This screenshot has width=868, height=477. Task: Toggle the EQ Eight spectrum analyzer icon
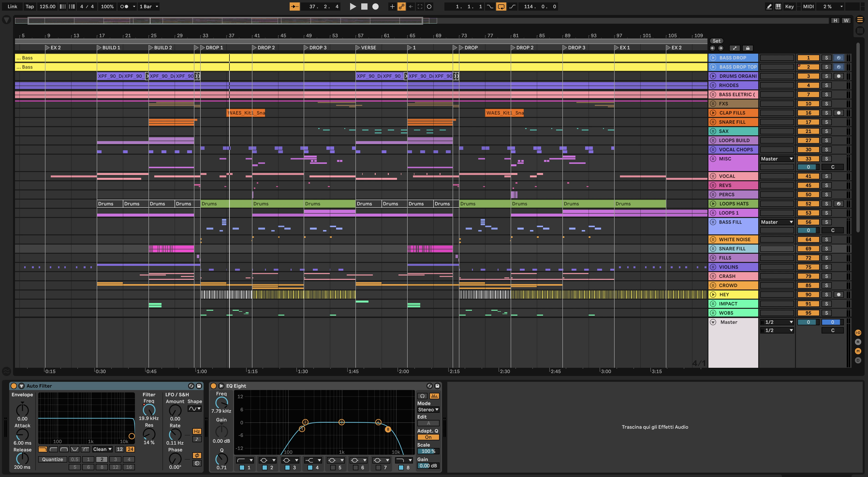click(x=434, y=396)
